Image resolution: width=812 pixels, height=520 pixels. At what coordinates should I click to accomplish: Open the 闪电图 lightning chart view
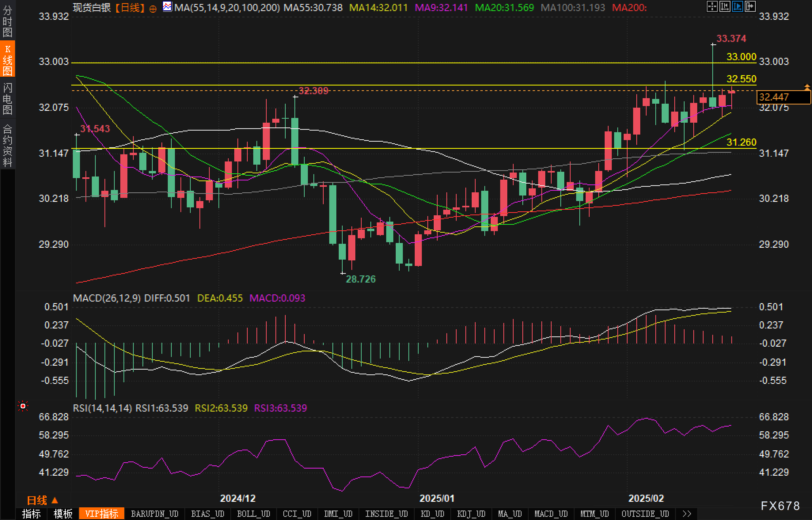pyautogui.click(x=7, y=99)
